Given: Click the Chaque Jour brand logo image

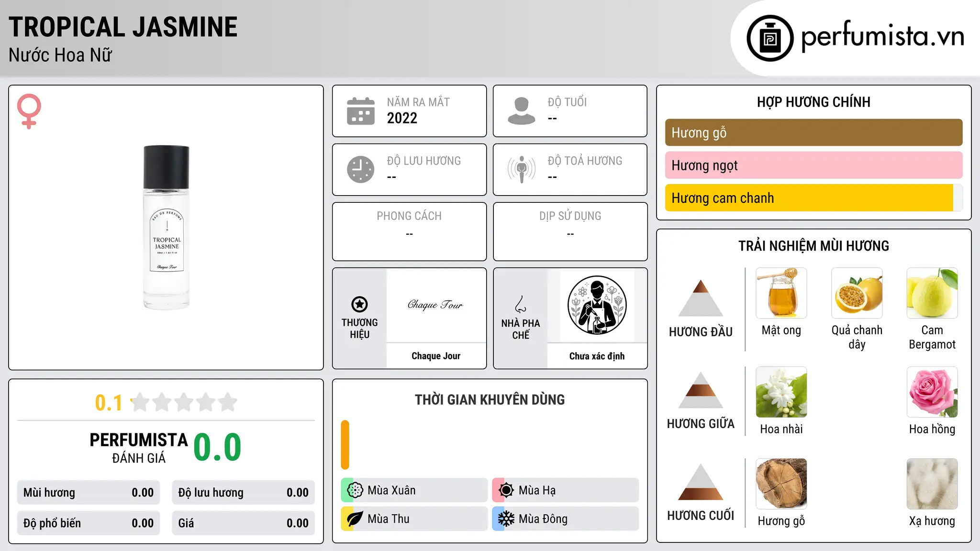Looking at the screenshot, I should pos(436,305).
